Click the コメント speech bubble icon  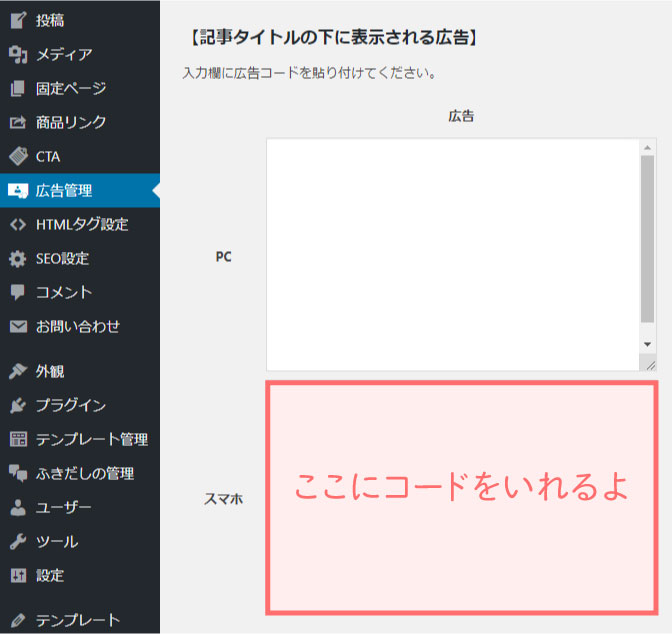[x=18, y=292]
